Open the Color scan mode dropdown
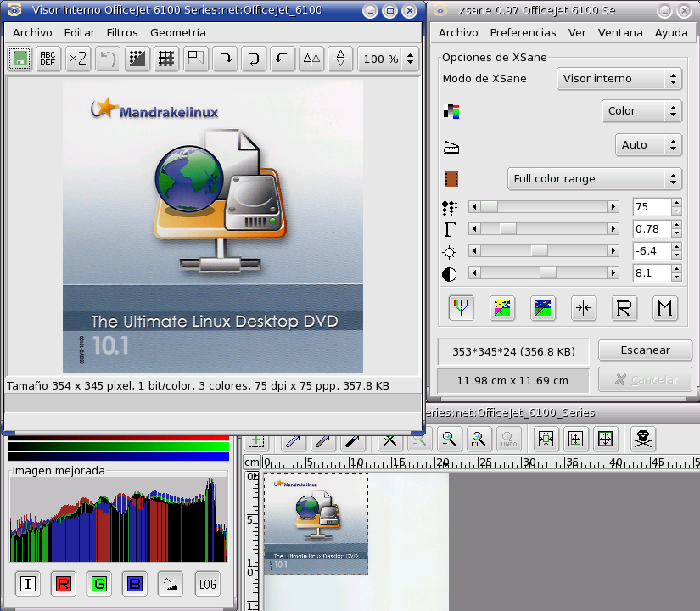This screenshot has width=700, height=611. pos(641,111)
